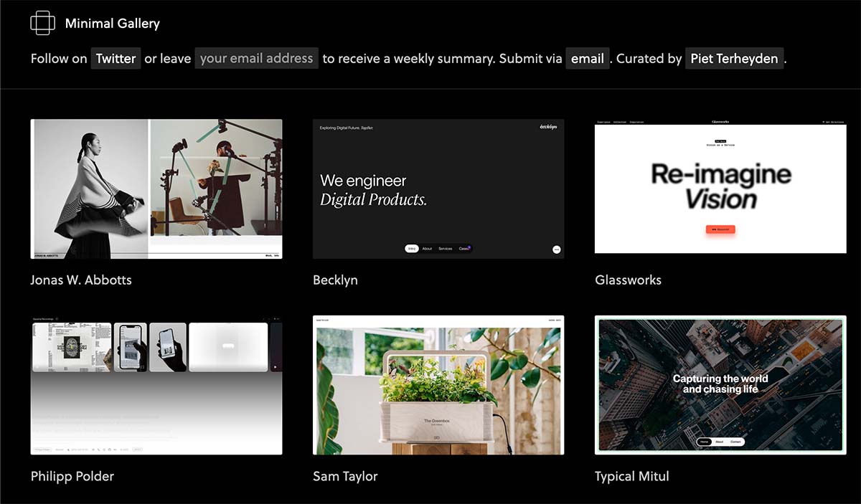Screen dimensions: 861x504
Task: Open the Sam Taylor greenbox thumbnail
Action: (x=438, y=385)
